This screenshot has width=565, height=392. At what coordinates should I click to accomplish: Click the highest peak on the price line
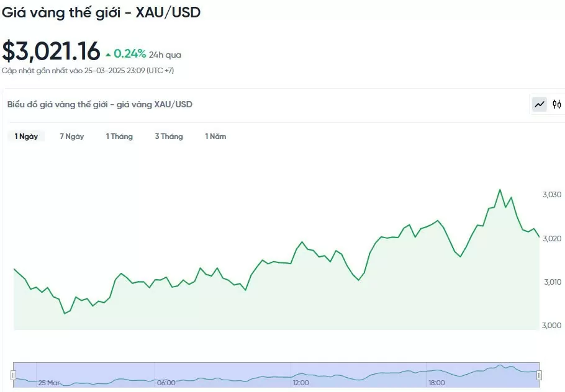[x=499, y=190]
